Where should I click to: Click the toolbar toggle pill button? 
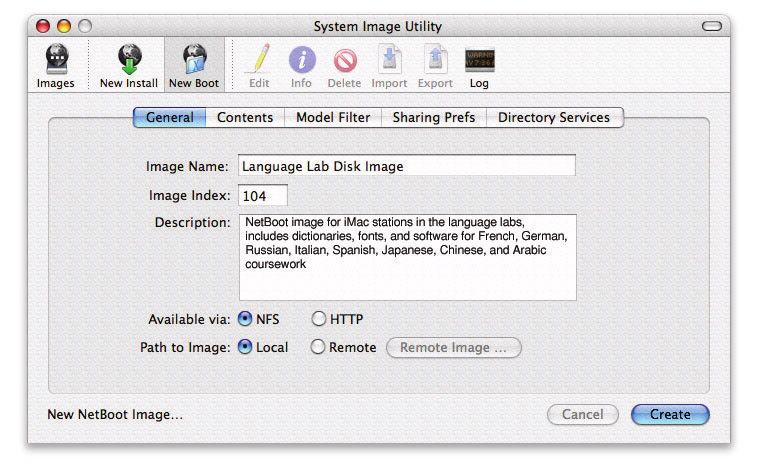[x=712, y=26]
